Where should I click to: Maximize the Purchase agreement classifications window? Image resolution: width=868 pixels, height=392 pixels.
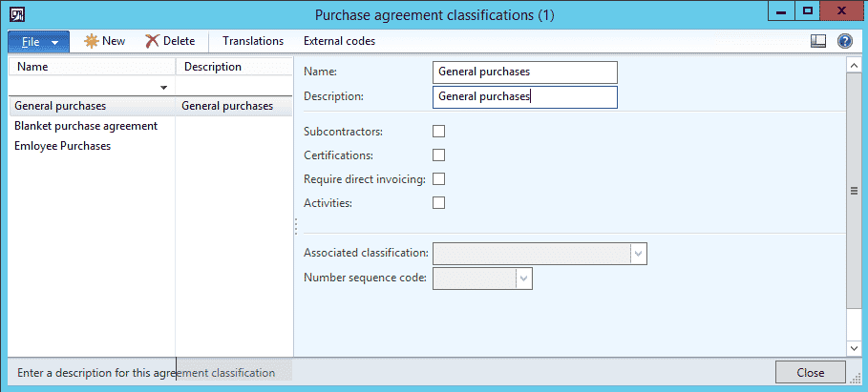808,11
